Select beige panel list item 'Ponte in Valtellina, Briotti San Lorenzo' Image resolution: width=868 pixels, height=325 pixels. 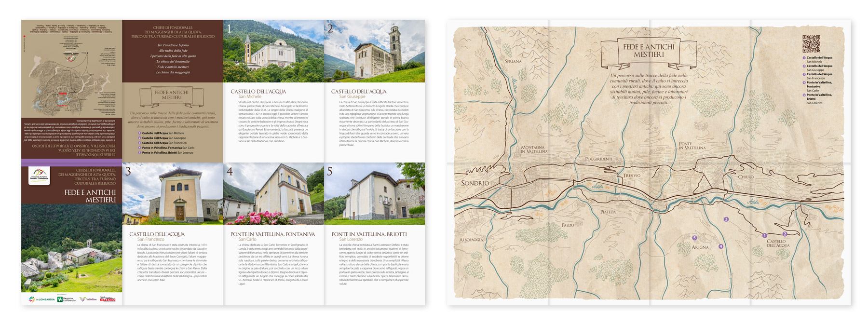tap(166, 152)
